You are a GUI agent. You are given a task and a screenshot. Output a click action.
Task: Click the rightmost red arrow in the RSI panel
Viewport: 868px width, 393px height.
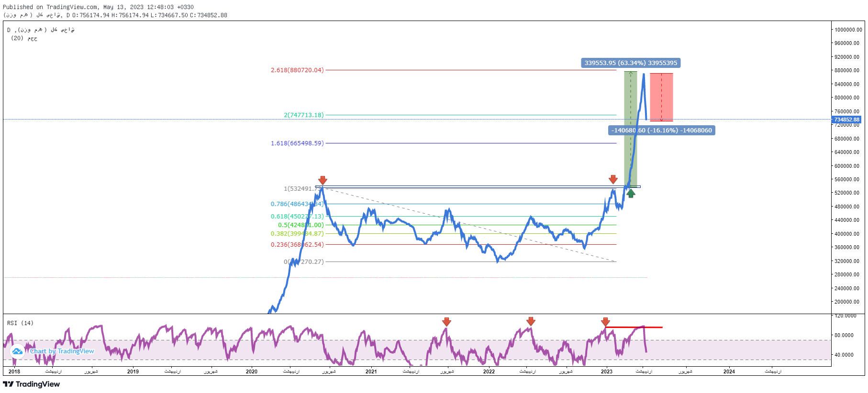pos(605,321)
